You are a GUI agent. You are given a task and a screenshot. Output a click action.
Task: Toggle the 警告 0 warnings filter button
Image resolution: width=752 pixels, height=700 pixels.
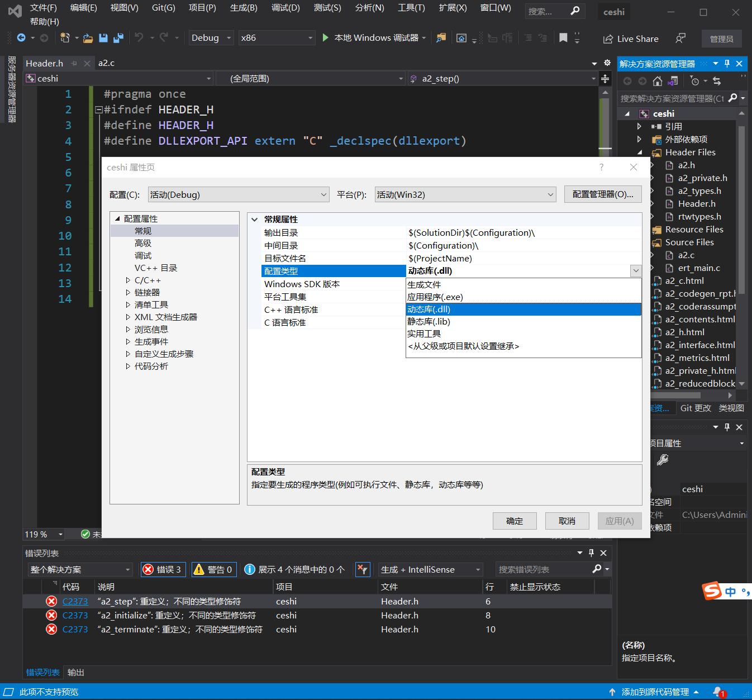(213, 569)
